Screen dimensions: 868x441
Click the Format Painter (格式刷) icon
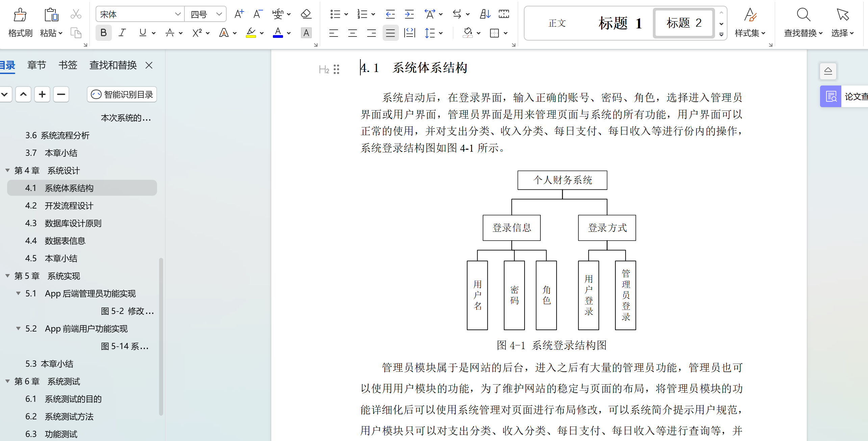click(x=20, y=15)
